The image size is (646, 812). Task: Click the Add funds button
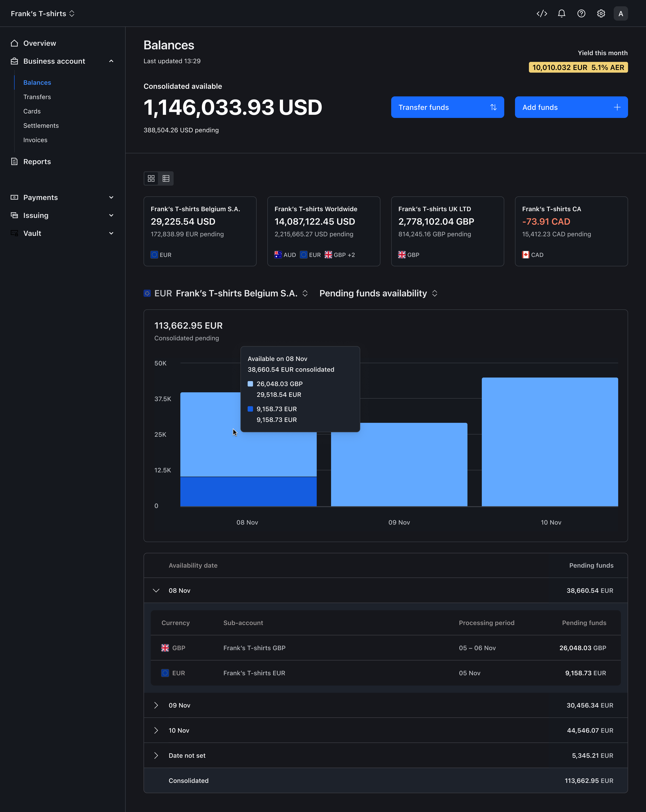click(x=571, y=107)
